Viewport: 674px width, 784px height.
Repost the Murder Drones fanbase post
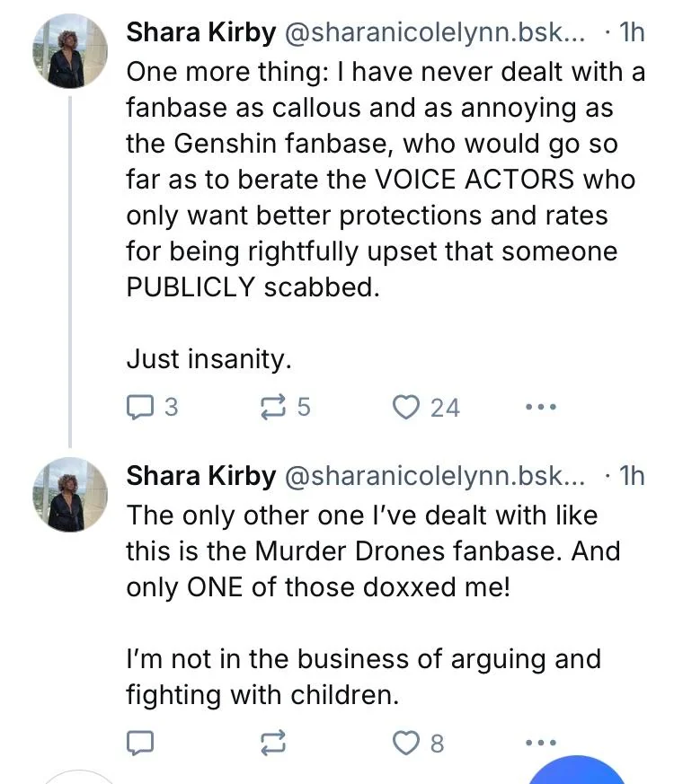point(270,743)
